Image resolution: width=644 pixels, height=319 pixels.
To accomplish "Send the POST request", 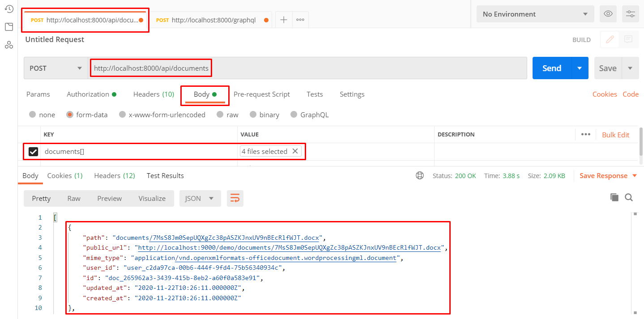I will pos(552,68).
